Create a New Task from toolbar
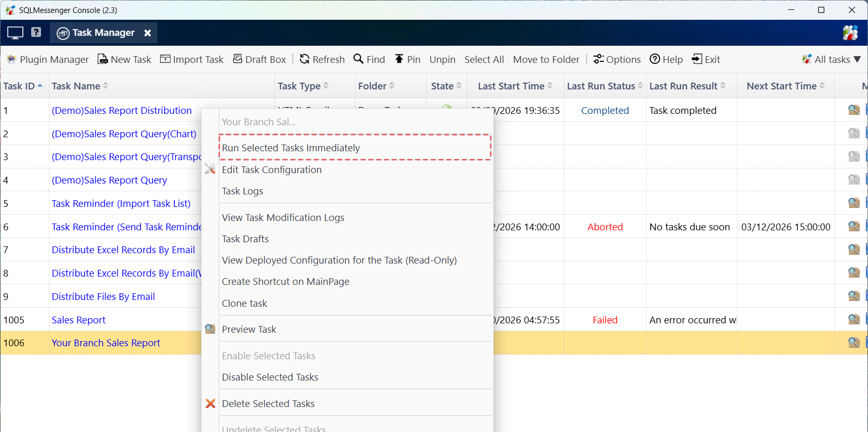Screen dimensions: 868x432 [124, 59]
